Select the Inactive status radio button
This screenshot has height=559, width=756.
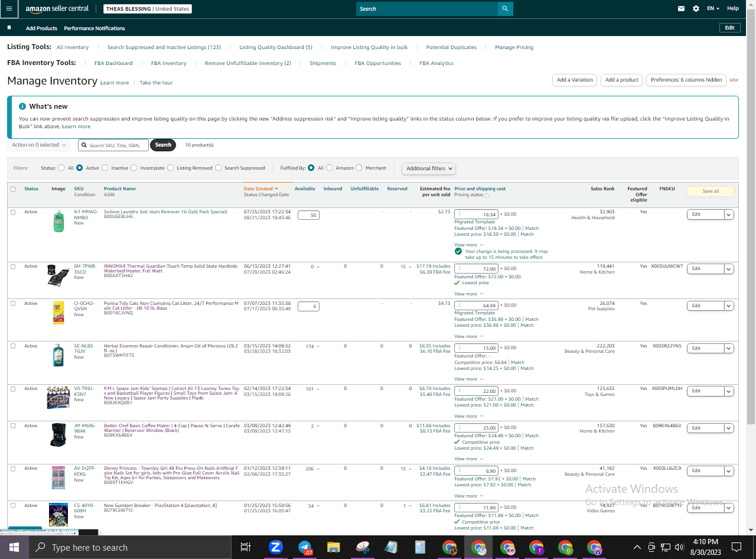[105, 168]
